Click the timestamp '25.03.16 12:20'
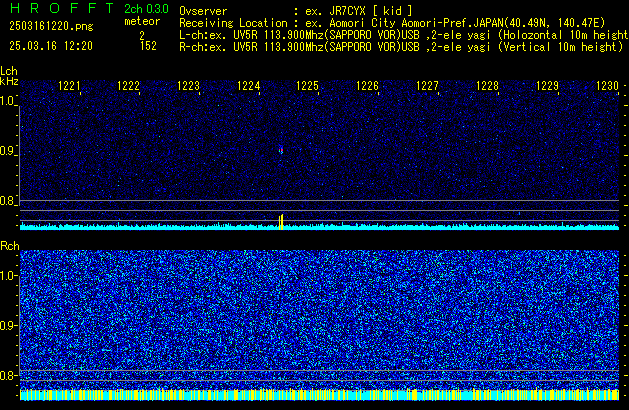Screen dimensions: 629x410 coord(51,46)
